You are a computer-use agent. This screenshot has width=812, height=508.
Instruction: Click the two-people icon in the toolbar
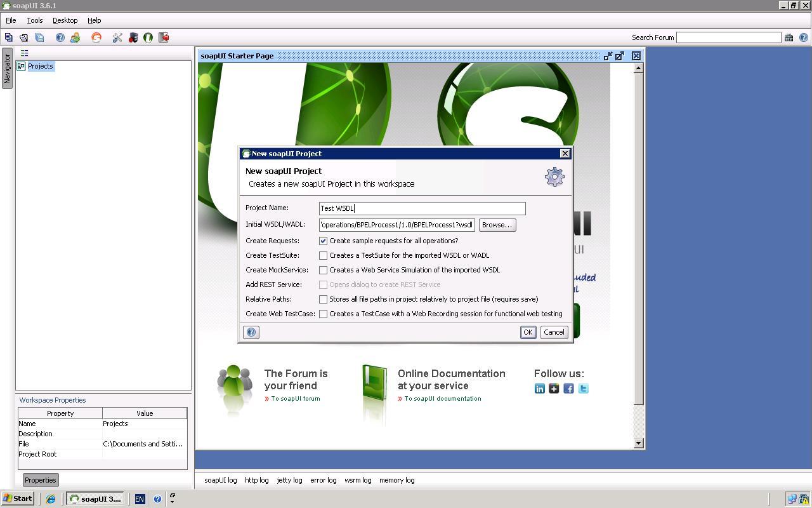[75, 37]
